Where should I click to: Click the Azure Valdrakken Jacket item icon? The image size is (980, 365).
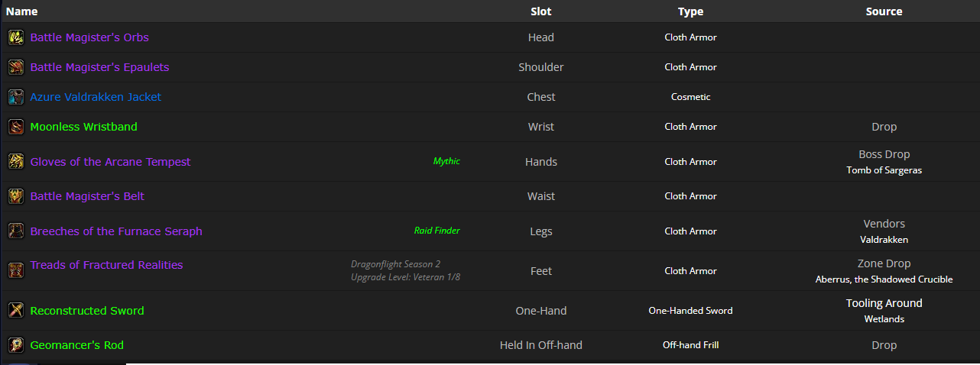point(15,97)
